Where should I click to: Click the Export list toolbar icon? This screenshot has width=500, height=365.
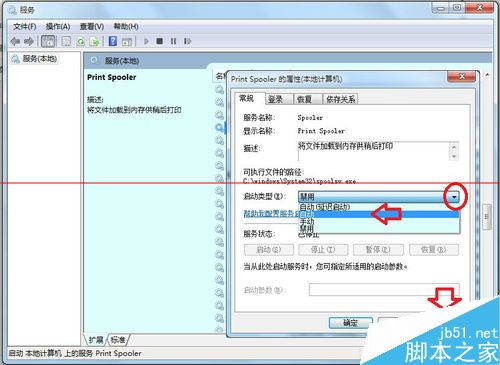coord(95,41)
